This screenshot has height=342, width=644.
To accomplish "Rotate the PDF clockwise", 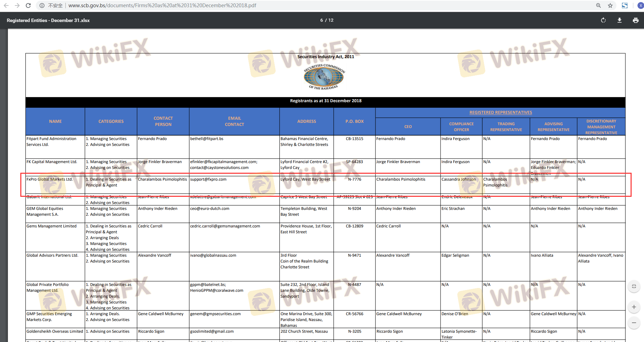I will click(x=603, y=20).
